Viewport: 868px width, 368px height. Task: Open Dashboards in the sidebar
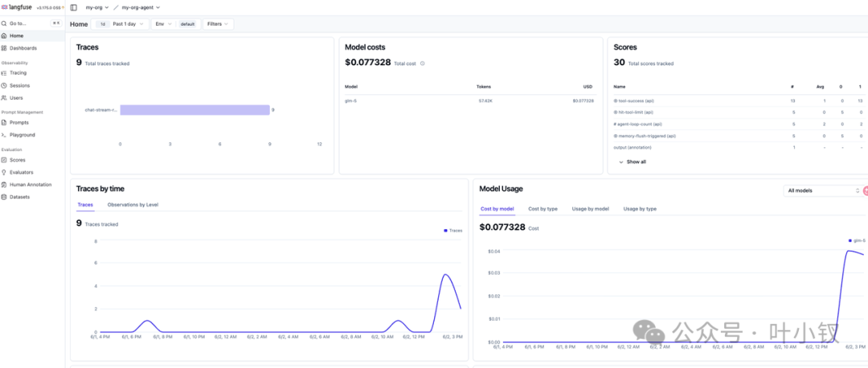point(32,48)
